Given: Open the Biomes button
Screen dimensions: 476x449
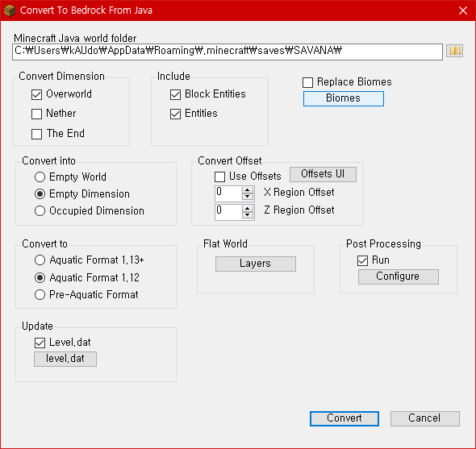Looking at the screenshot, I should click(x=344, y=98).
